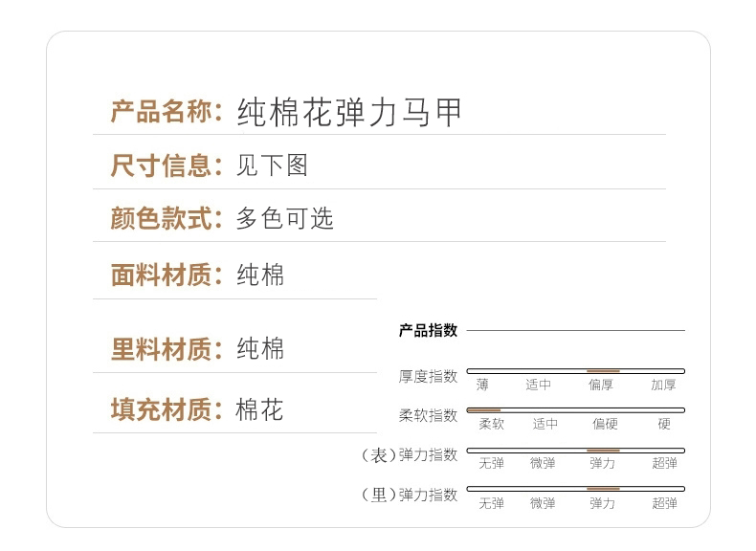
Task: Select the 柔软 softness option
Action: point(491,425)
